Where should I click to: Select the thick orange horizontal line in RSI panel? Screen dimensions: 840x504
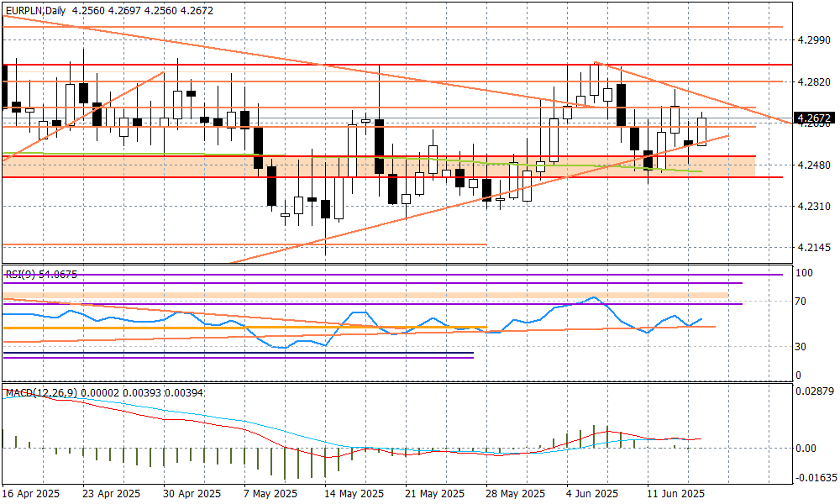[245, 328]
